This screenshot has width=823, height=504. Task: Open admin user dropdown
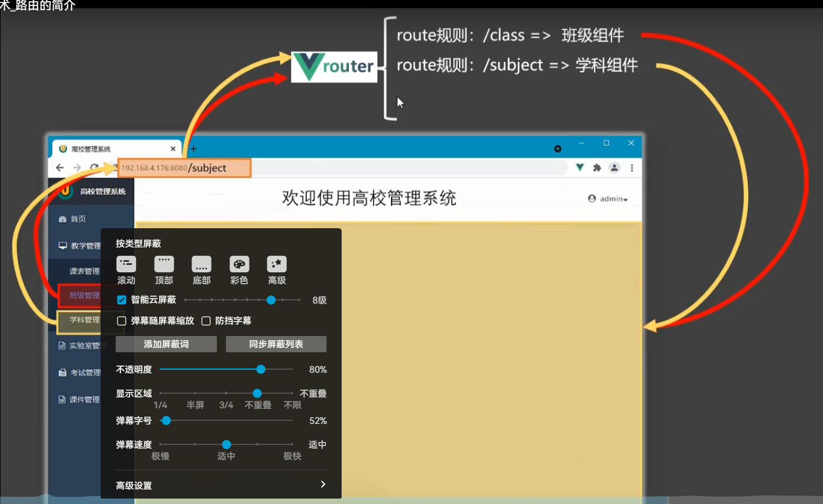tap(608, 199)
